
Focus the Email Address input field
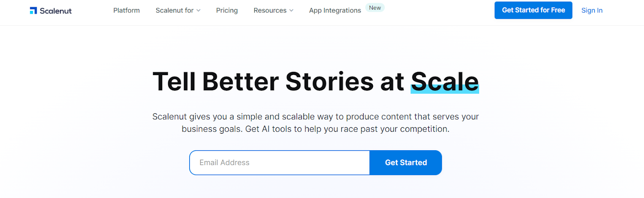[x=279, y=163]
